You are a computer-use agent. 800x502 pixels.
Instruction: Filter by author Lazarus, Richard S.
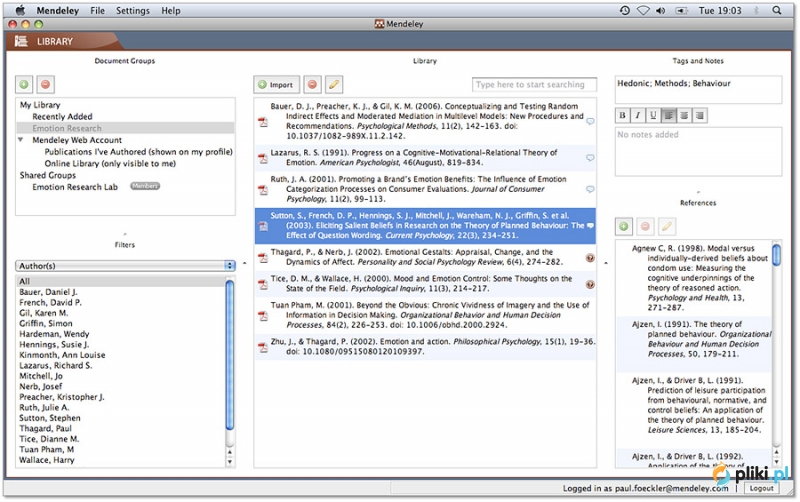56,366
